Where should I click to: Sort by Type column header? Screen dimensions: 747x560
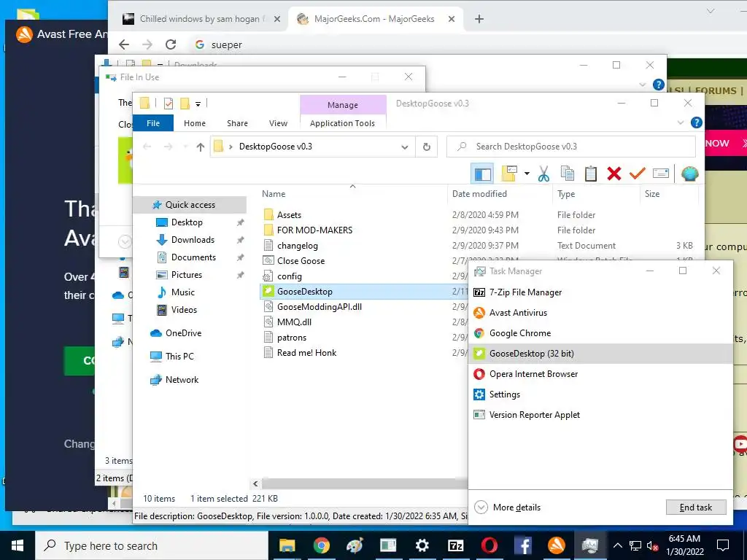(566, 194)
